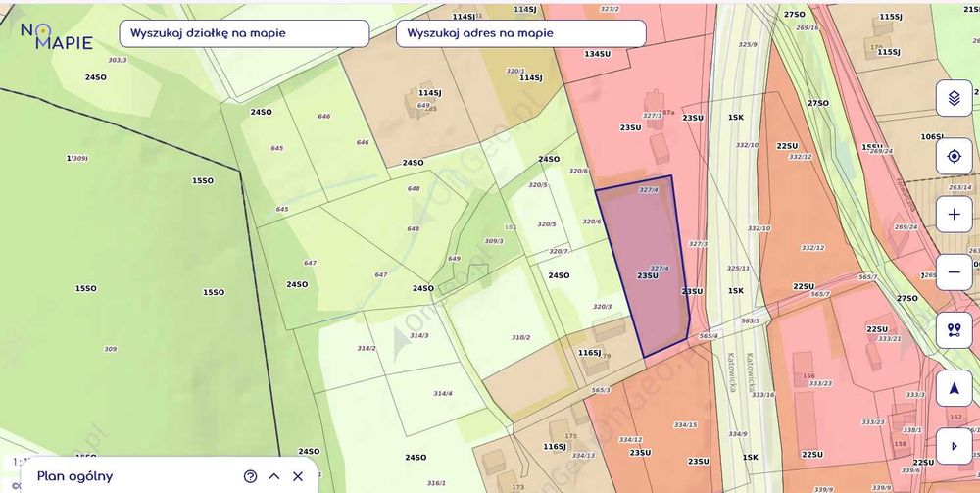Click parcel label 565/3 on the road
Image resolution: width=980 pixels, height=493 pixels.
point(601,390)
